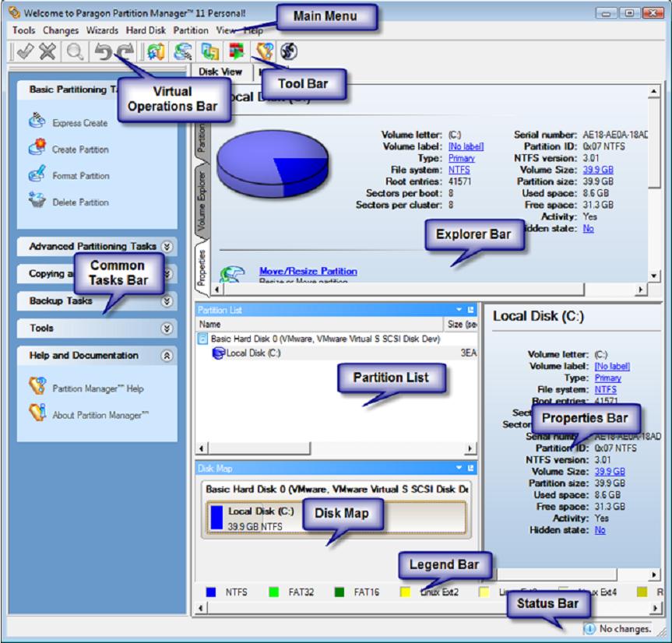
Task: Click Disk Map panel float icon
Action: coord(470,468)
